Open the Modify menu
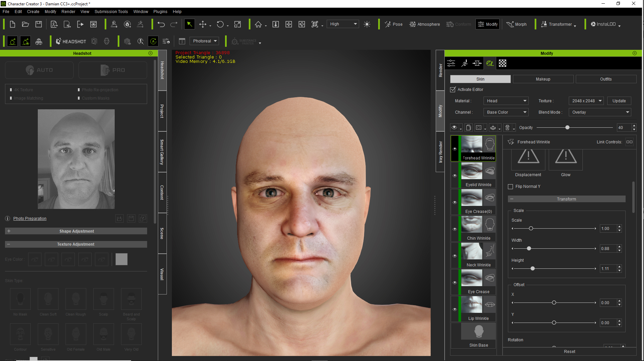Image resolution: width=644 pixels, height=361 pixels. pos(50,11)
